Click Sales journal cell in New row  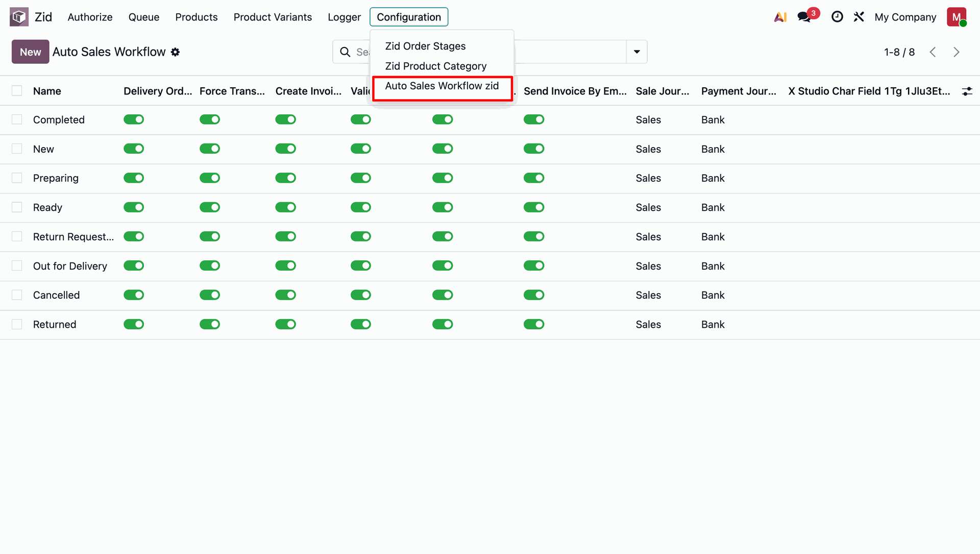(648, 149)
